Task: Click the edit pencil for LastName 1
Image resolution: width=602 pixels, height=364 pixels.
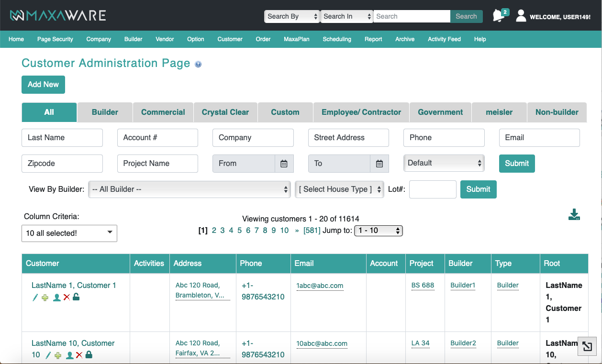Action: 35,298
